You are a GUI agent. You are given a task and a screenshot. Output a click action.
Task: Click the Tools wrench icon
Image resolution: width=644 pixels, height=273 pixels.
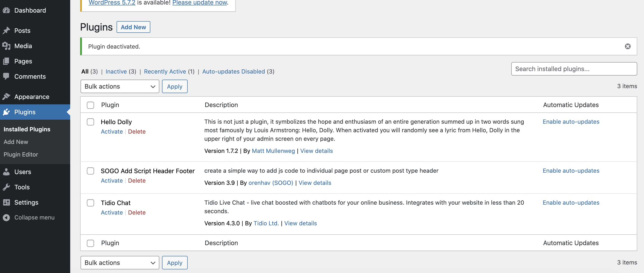point(7,187)
